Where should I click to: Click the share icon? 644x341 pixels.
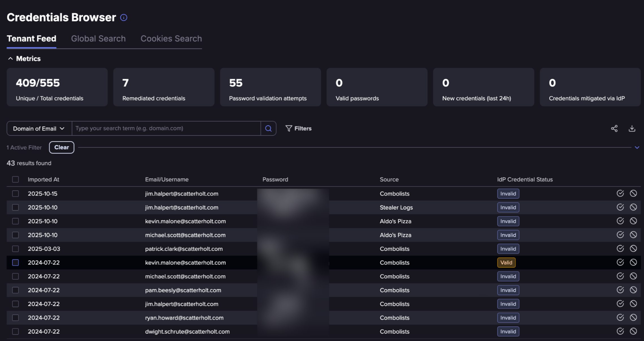(x=614, y=128)
